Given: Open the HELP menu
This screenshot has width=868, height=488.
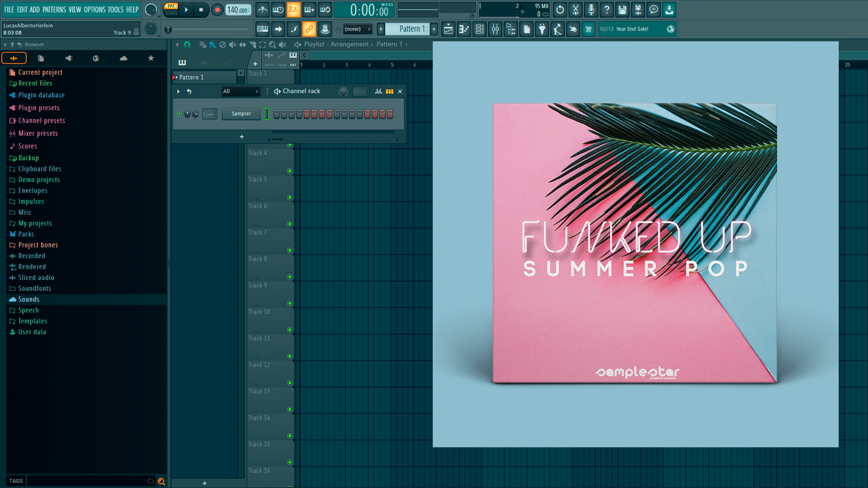Looking at the screenshot, I should 132,10.
